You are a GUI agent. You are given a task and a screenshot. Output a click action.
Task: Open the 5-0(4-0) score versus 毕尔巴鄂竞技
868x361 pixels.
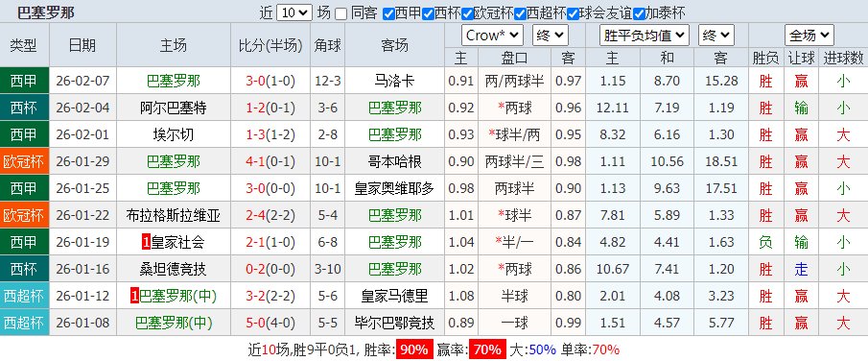click(x=270, y=323)
